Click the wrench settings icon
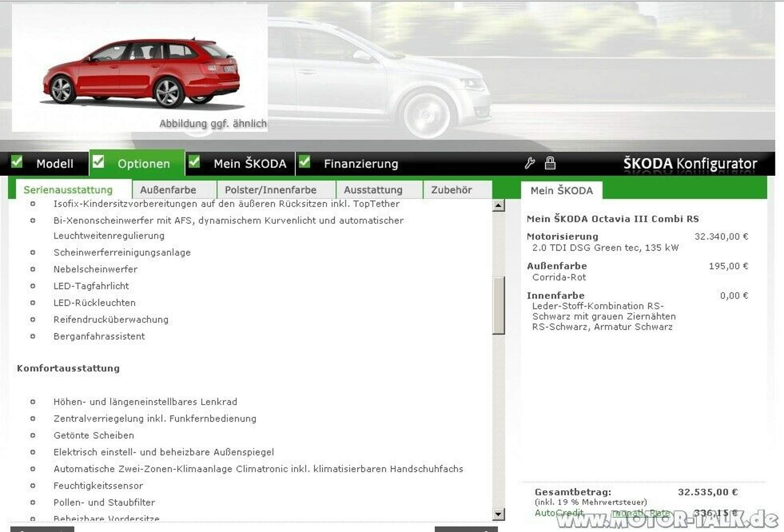Viewport: 784px width, 532px height. pos(530,163)
